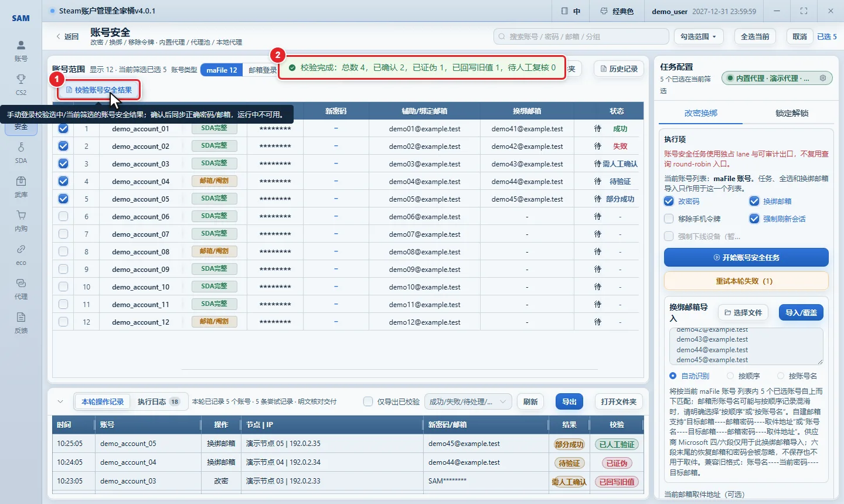Image resolution: width=844 pixels, height=504 pixels.
Task: Click 打开文件夹 button
Action: click(x=618, y=401)
